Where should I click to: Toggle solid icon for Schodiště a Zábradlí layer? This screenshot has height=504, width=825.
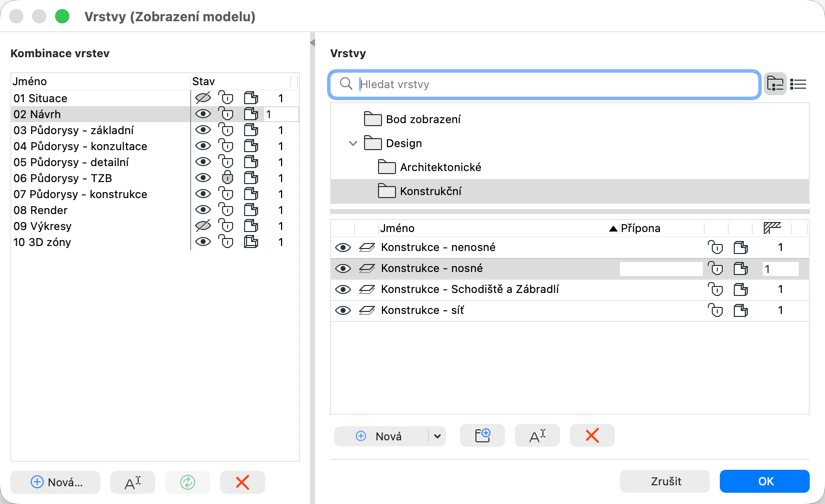(x=741, y=289)
